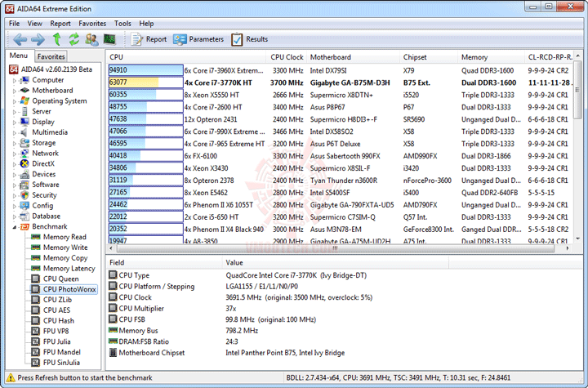588x388 pixels.
Task: Open the Favorites menu
Action: pos(92,23)
